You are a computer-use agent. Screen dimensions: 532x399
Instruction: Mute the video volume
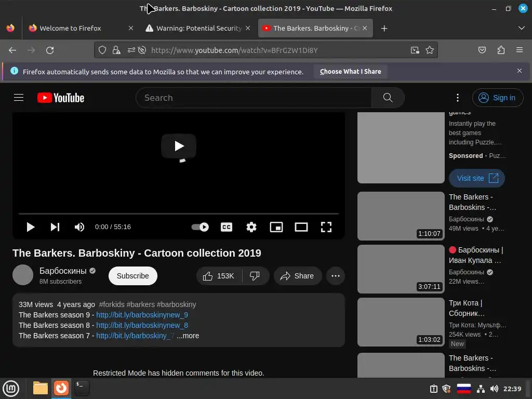pyautogui.click(x=79, y=227)
